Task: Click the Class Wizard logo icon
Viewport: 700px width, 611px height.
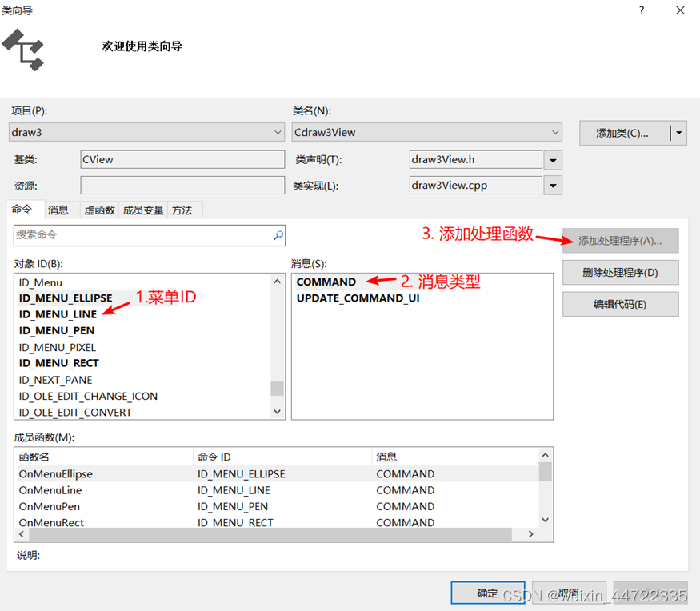Action: pos(23,50)
